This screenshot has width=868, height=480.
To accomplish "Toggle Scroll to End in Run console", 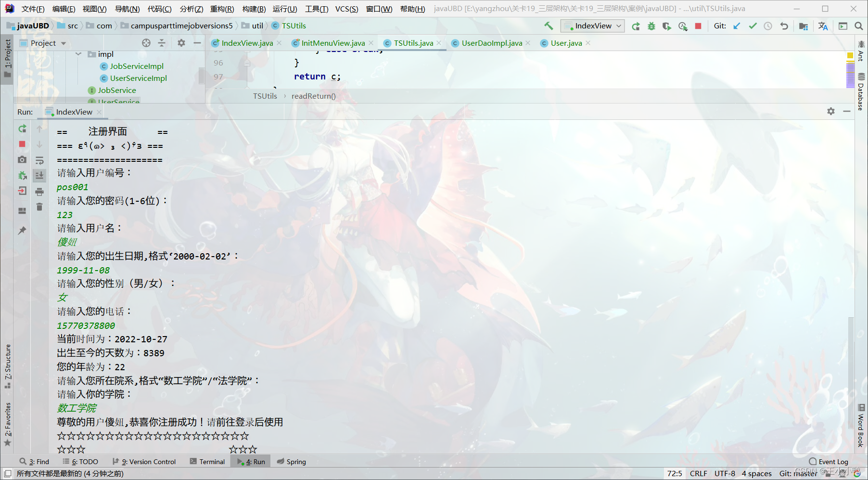I will point(39,175).
